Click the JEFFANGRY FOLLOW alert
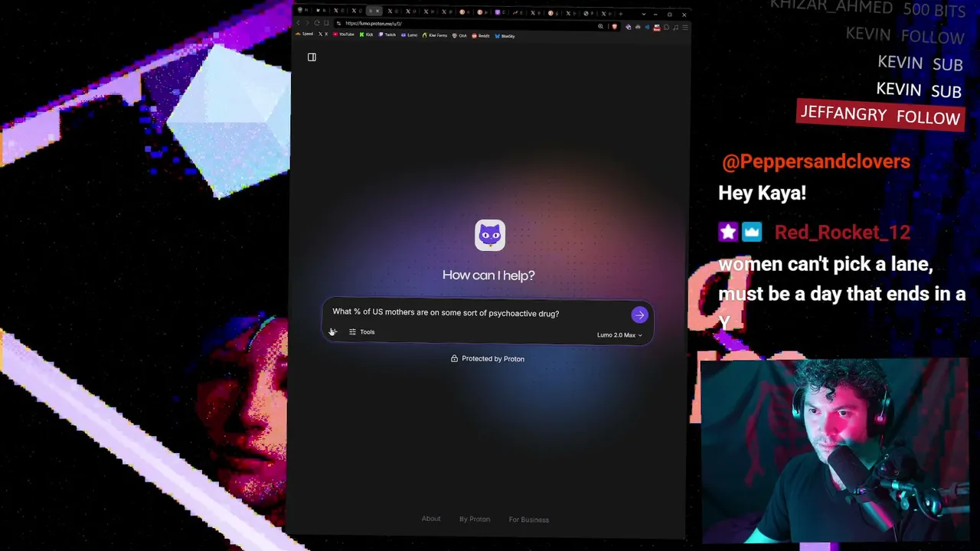980x551 pixels. [x=880, y=116]
